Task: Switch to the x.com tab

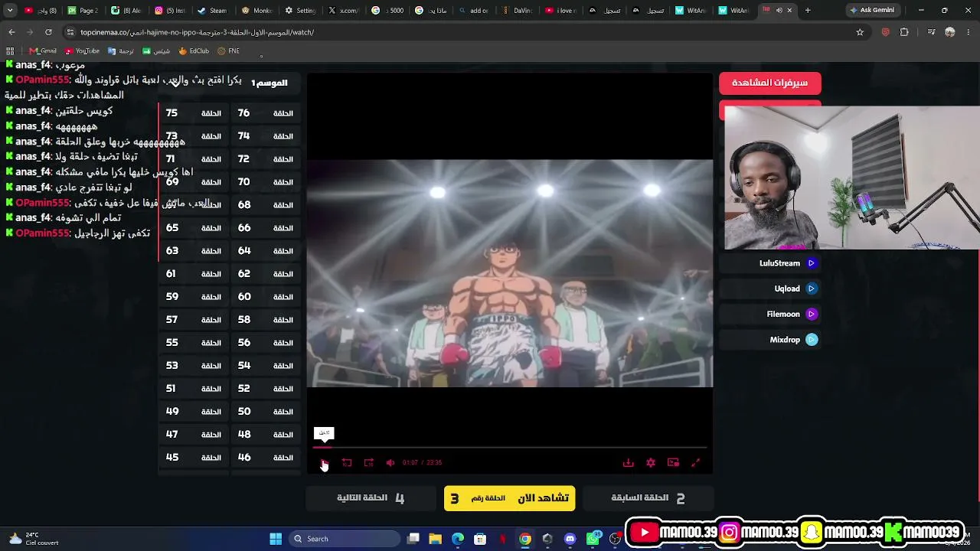Action: [343, 11]
